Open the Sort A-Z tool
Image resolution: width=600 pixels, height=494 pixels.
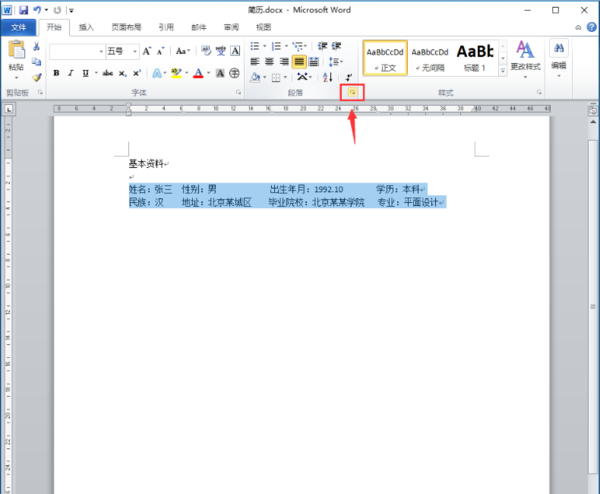[328, 77]
